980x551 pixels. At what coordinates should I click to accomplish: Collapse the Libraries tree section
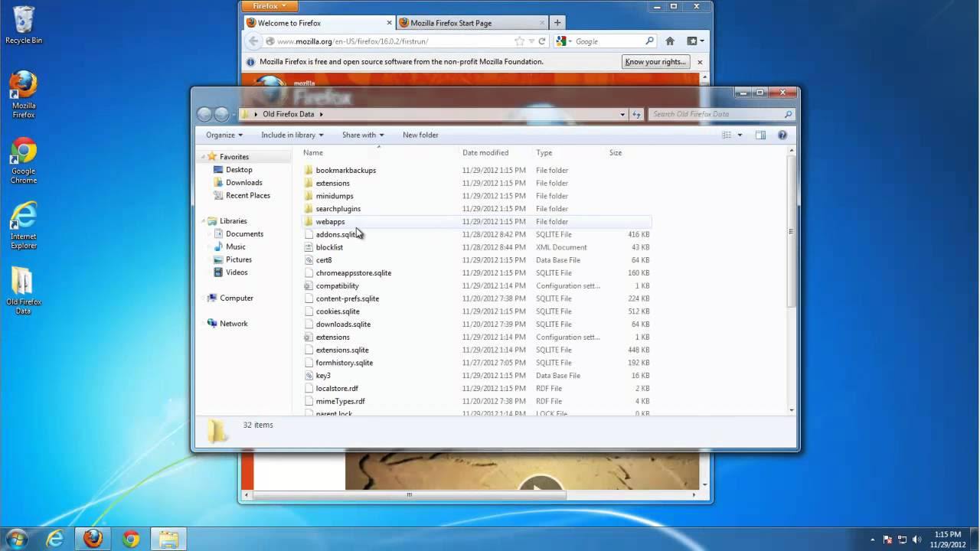pyautogui.click(x=204, y=221)
